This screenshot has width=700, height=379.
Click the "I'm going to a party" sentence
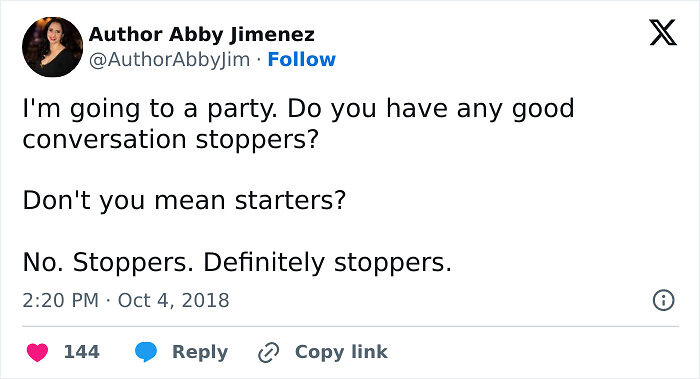click(150, 109)
